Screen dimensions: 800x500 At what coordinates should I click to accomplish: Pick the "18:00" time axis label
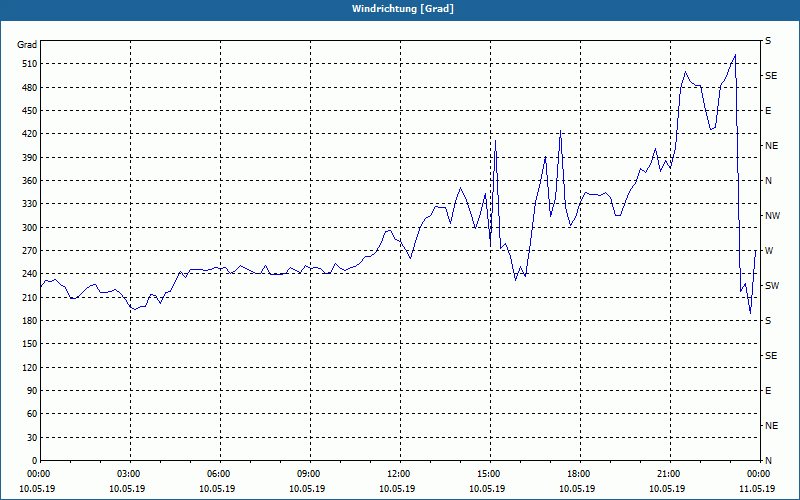point(580,474)
